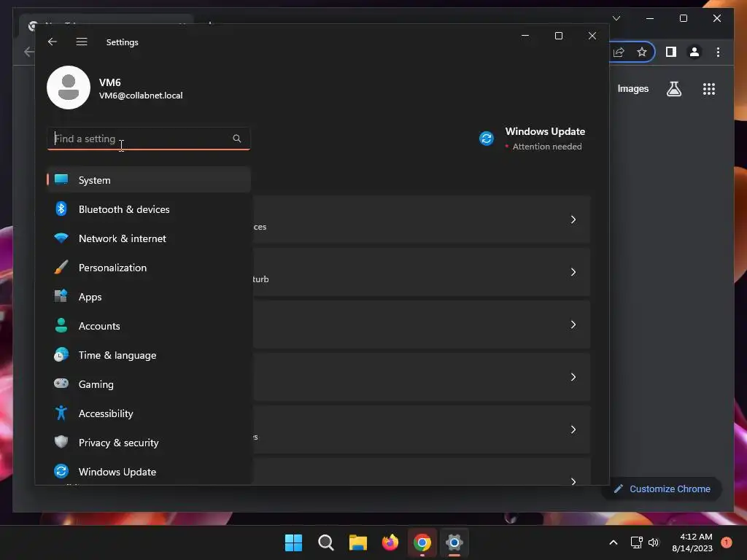Click the VM6@collabnet.local account email
This screenshot has width=747, height=560.
coord(141,96)
